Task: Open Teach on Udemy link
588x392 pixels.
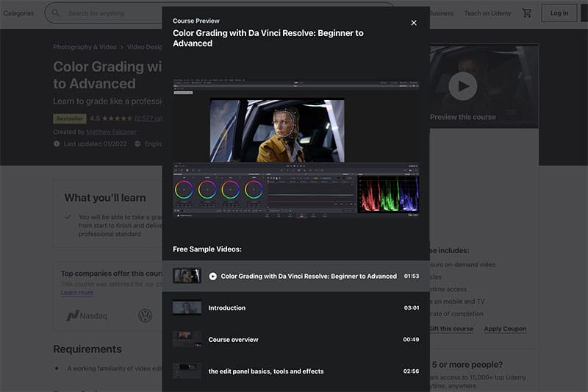Action: click(x=487, y=13)
